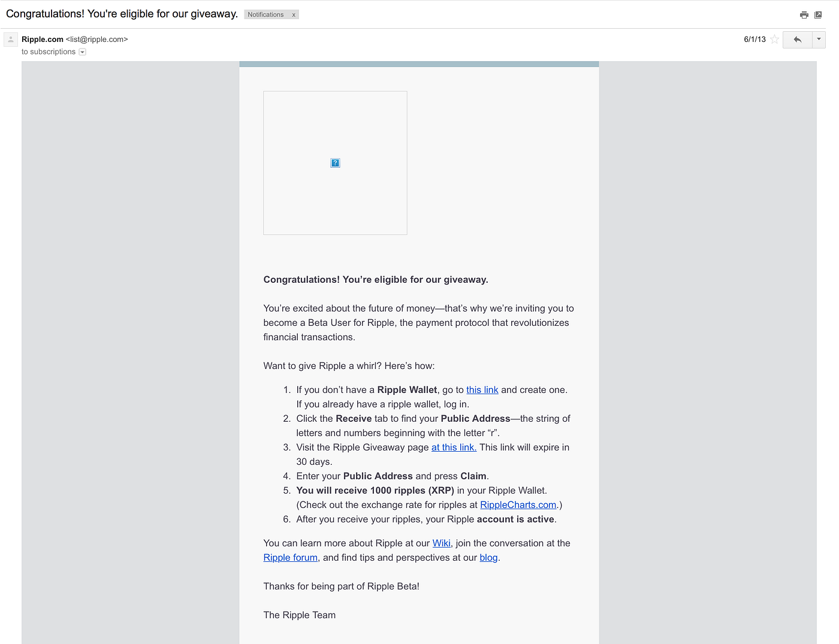Expand recipient details arrow next to subscriptions
Screen dimensions: 839x644
click(x=83, y=52)
